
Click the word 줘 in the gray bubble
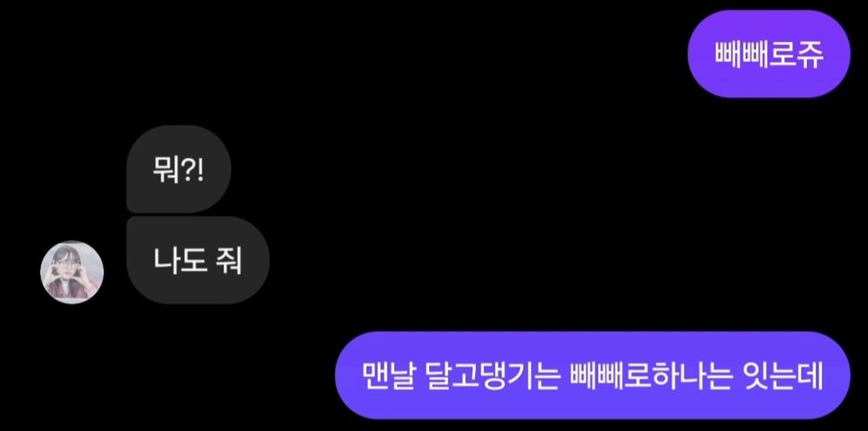(230, 261)
